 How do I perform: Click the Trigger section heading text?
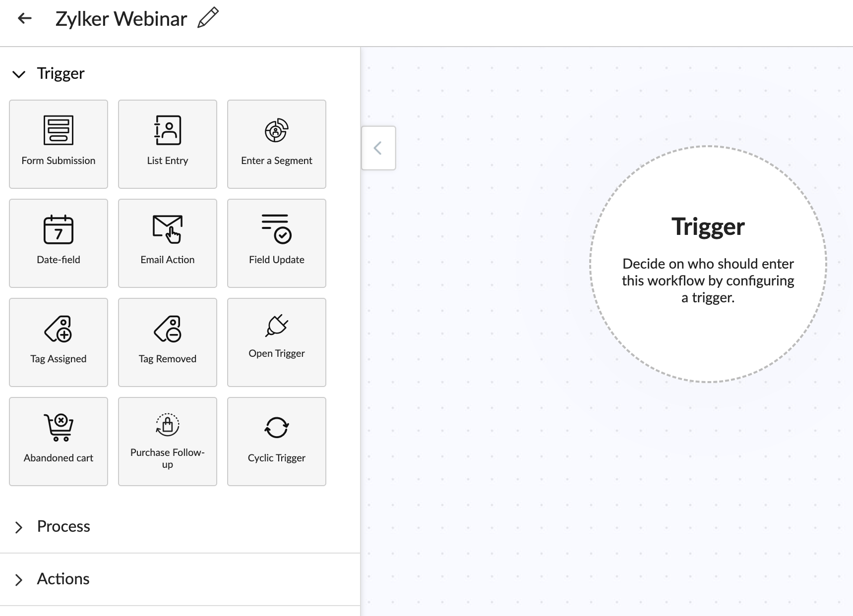click(x=61, y=73)
